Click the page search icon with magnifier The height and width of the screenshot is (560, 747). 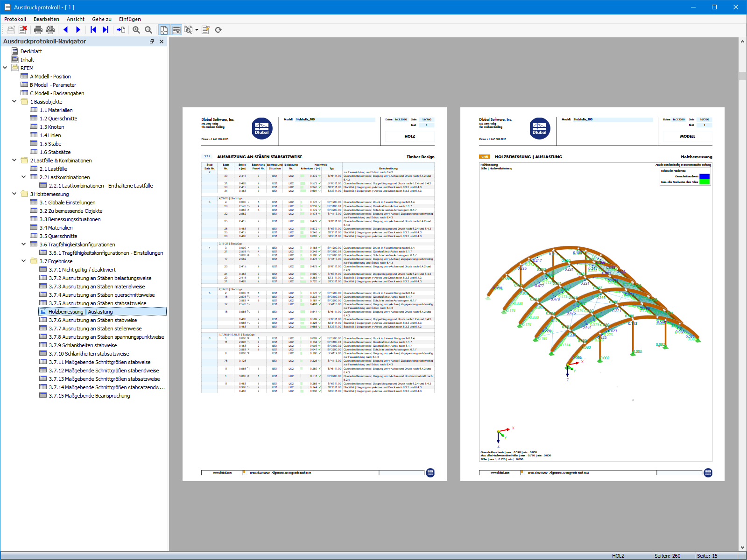tap(188, 30)
